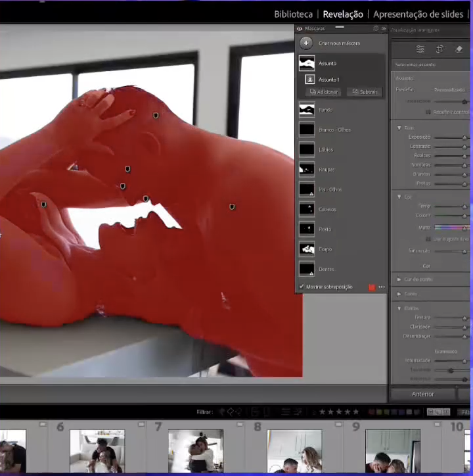Expand the Curva section
Image resolution: width=473 pixels, height=476 pixels.
(399, 294)
